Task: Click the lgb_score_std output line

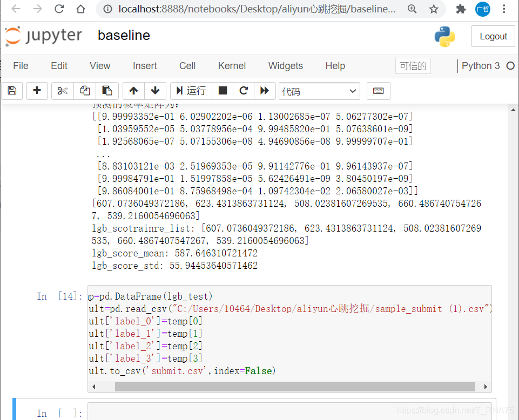Action: point(175,266)
